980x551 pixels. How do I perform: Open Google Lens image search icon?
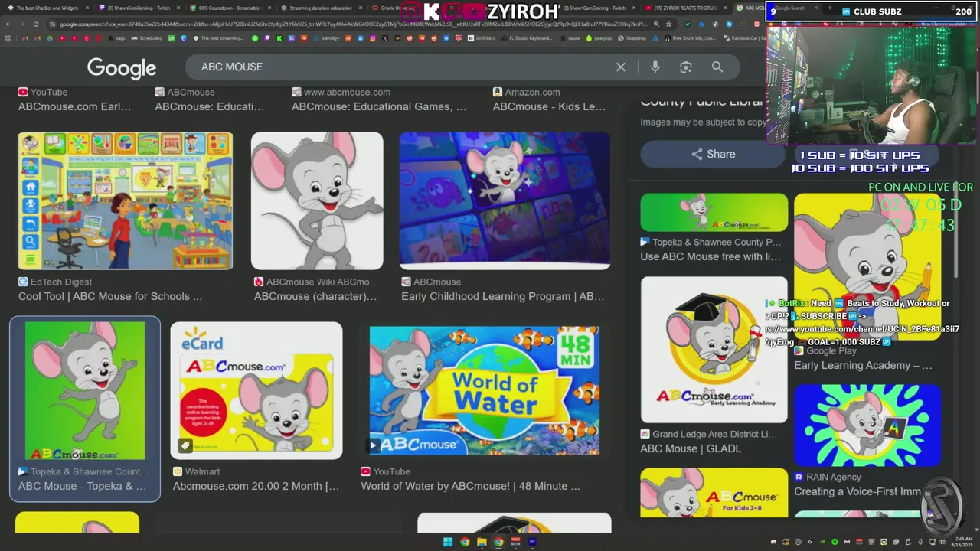[x=686, y=67]
